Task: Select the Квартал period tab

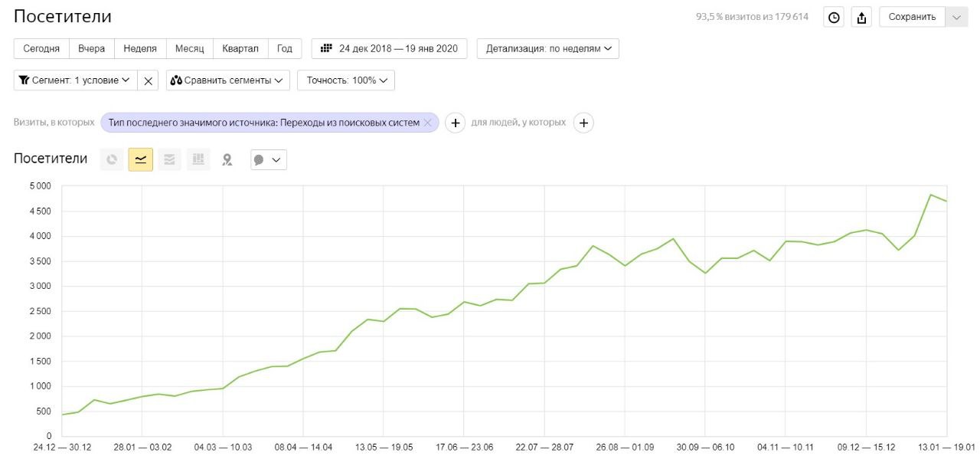Action: click(x=240, y=49)
